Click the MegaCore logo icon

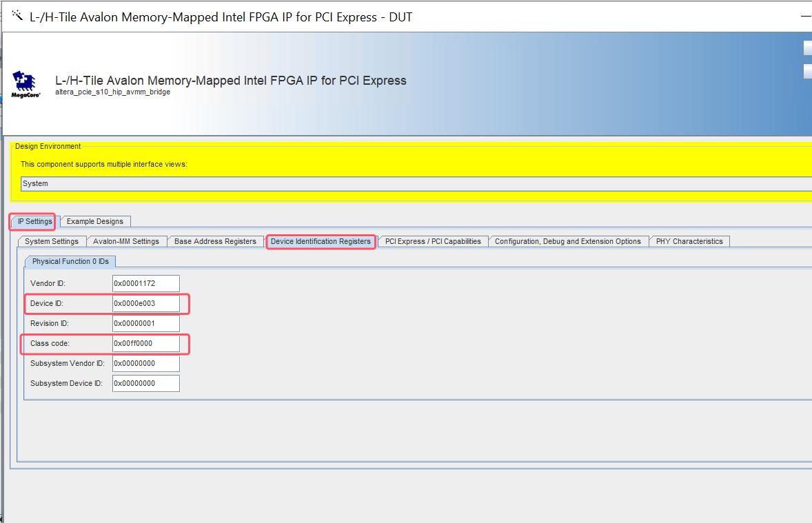pos(26,84)
